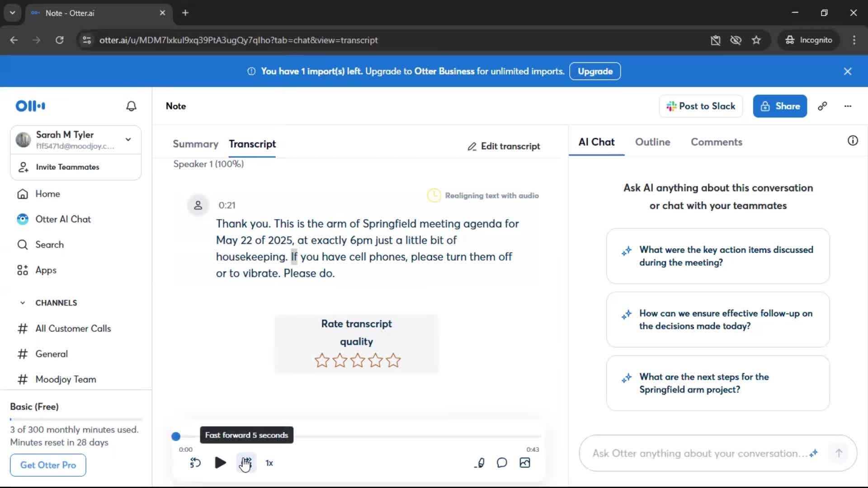Open a new browser tab
868x488 pixels.
pyautogui.click(x=185, y=13)
